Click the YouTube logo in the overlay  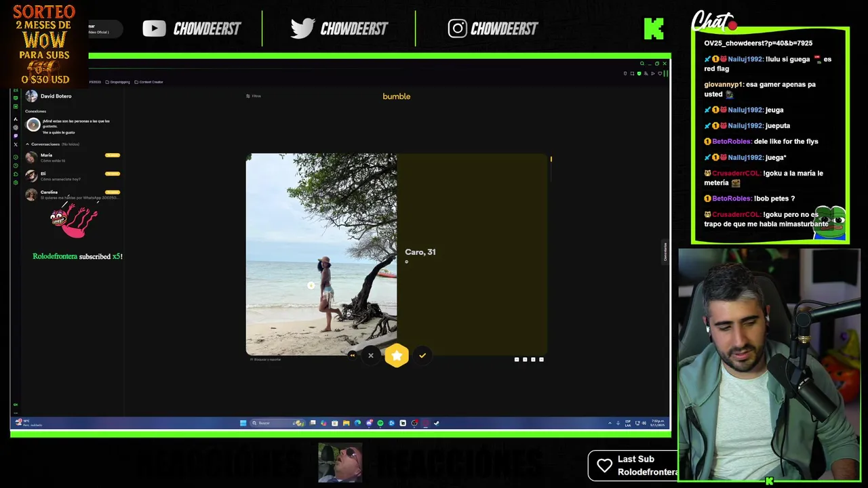(154, 28)
